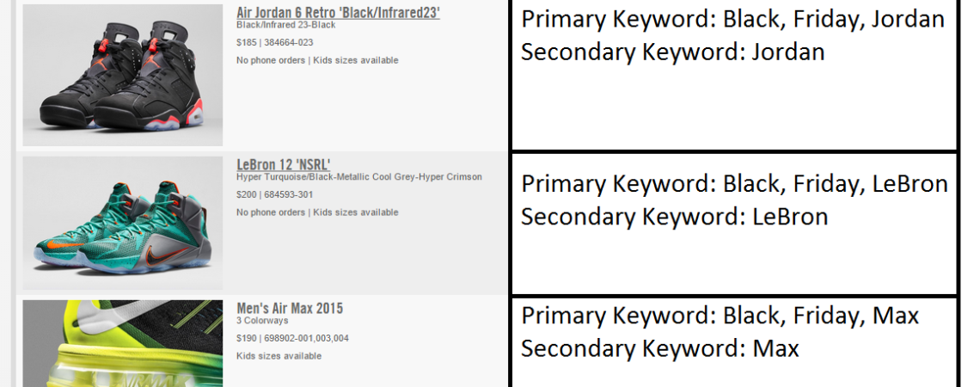
Task: Click the Primary Keyword line ending in Max
Action: (720, 316)
